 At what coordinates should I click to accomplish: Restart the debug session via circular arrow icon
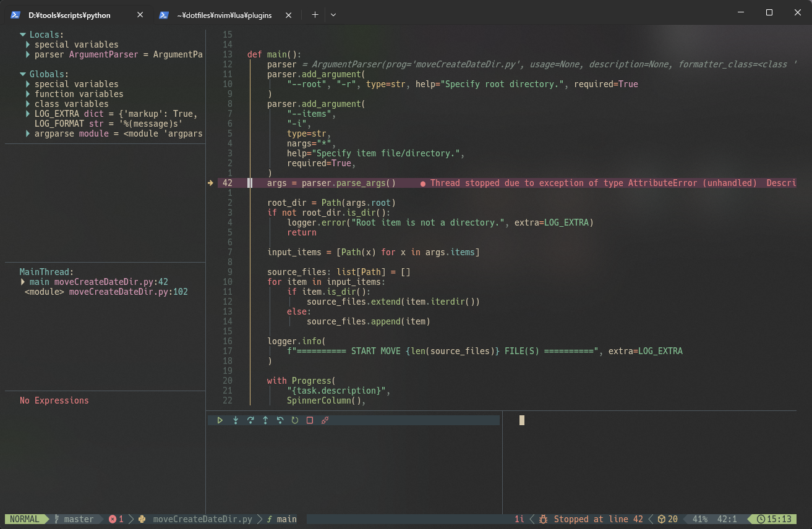[295, 420]
